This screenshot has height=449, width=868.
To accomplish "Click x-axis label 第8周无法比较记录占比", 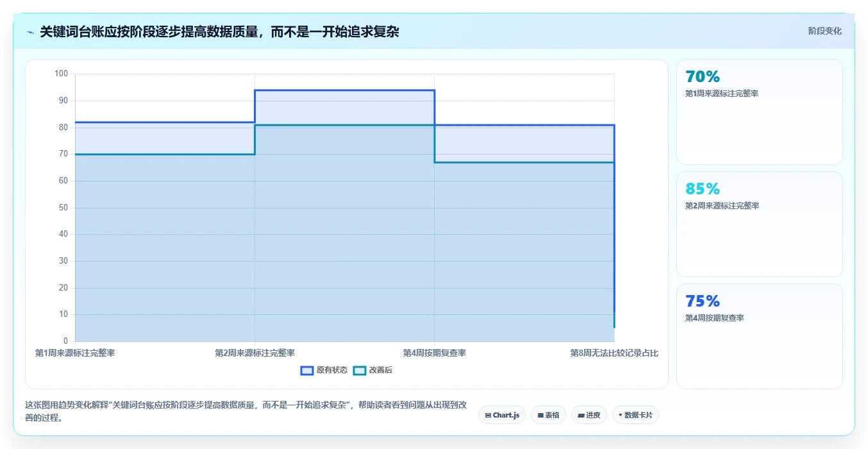I will click(614, 353).
